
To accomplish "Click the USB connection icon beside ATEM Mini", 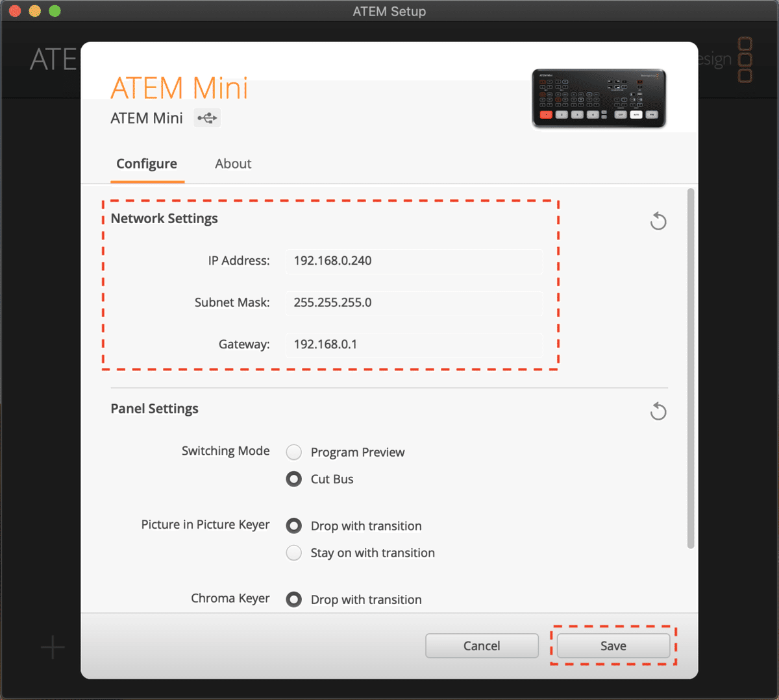I will pyautogui.click(x=207, y=118).
